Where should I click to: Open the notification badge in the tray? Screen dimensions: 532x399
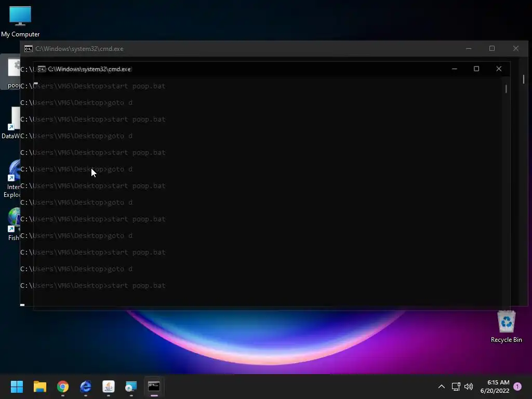coord(517,387)
